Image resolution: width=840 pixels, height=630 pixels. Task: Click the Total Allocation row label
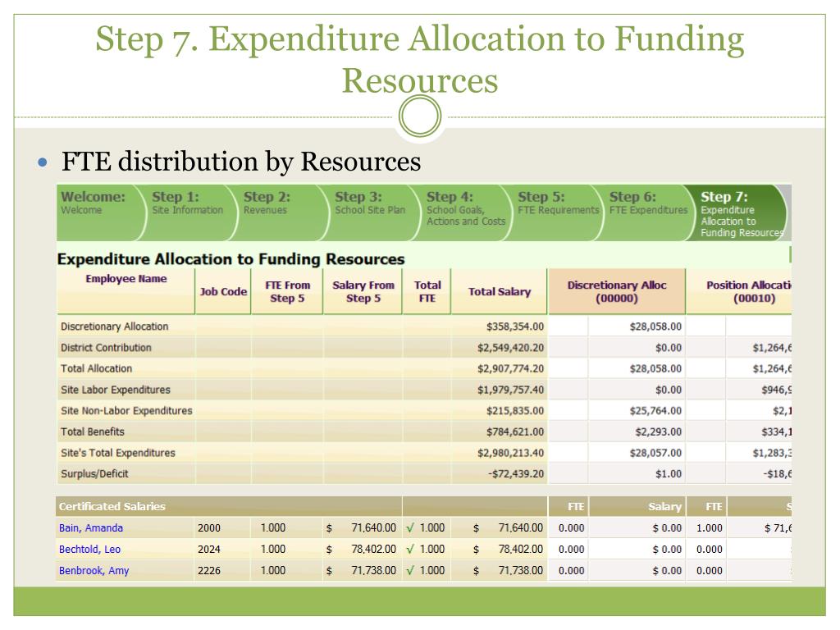pyautogui.click(x=97, y=368)
